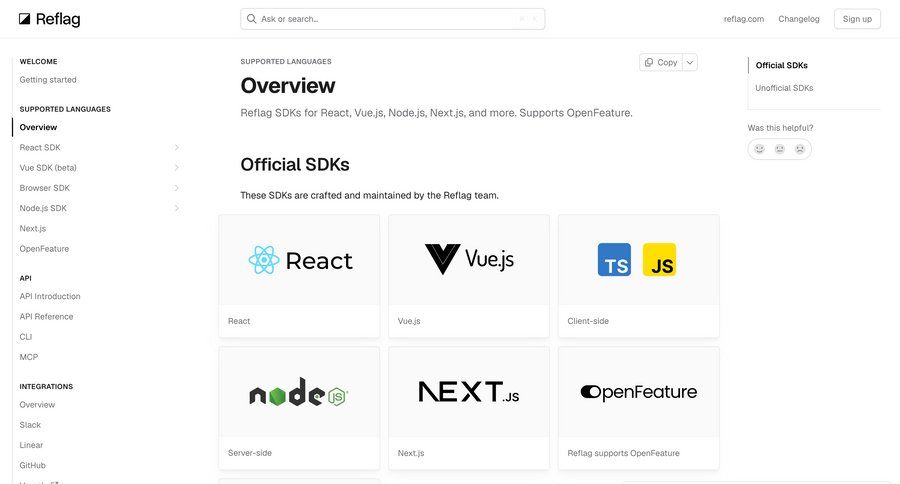This screenshot has width=900, height=484.
Task: Click the React atom logo
Action: (x=264, y=260)
